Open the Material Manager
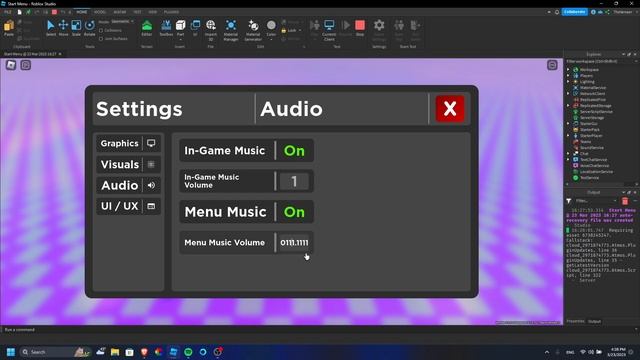The width and height of the screenshot is (640, 360). click(231, 29)
